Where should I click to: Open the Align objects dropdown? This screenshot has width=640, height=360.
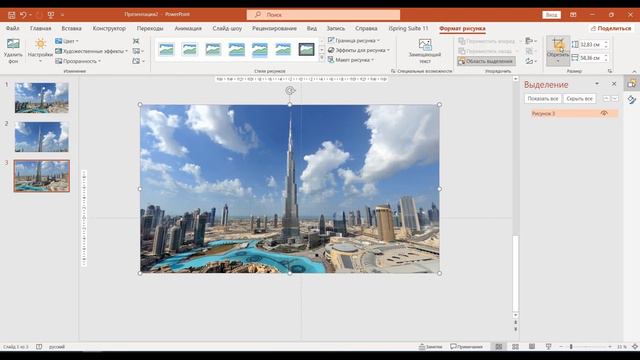click(531, 41)
